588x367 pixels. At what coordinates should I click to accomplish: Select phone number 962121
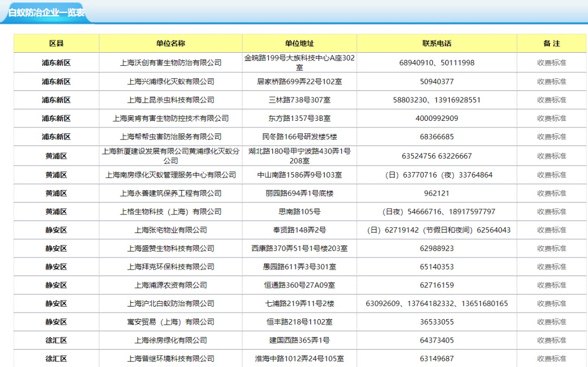(x=437, y=193)
